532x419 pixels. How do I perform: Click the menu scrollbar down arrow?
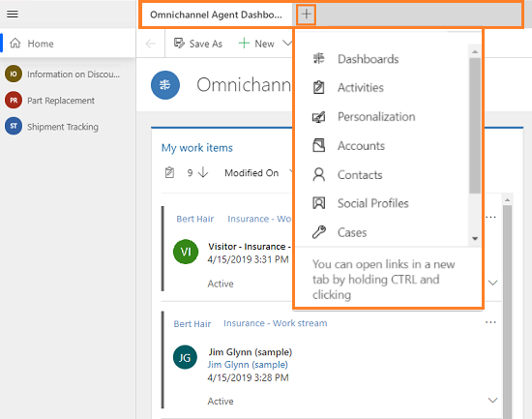[475, 239]
